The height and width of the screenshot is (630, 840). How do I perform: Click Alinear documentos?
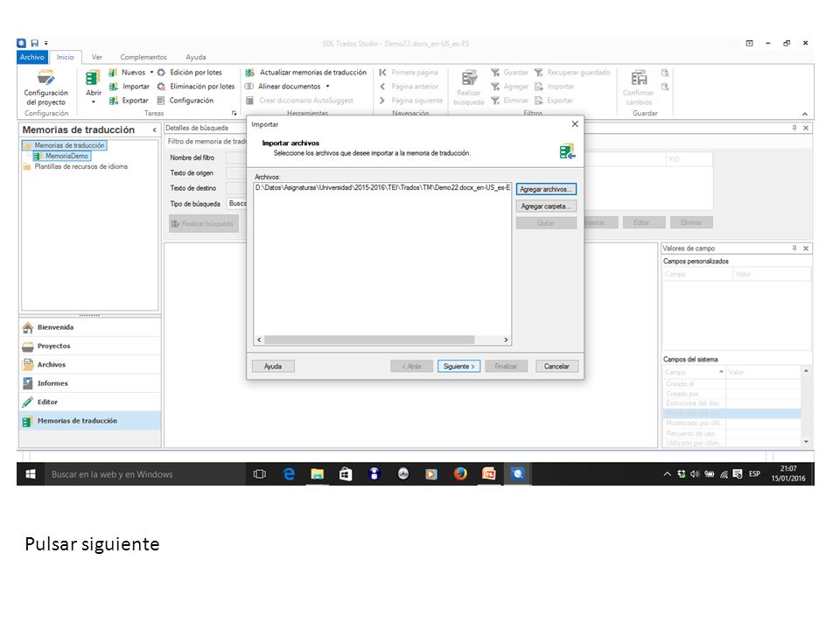tap(283, 87)
